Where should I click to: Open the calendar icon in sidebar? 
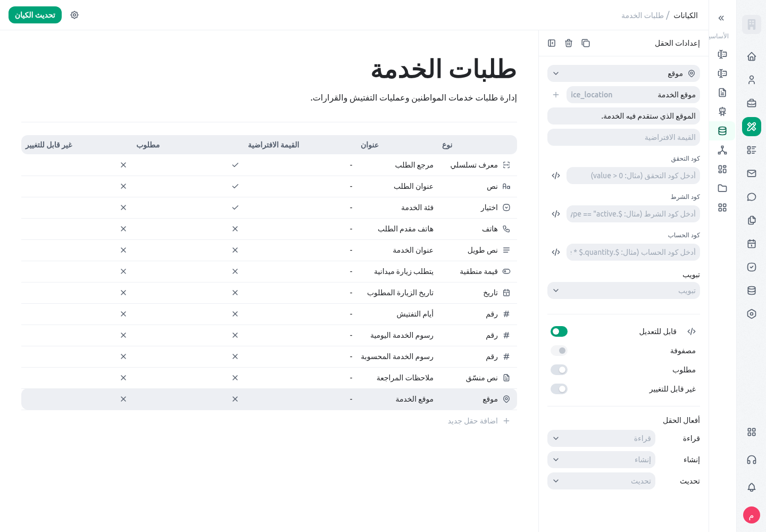click(x=752, y=244)
